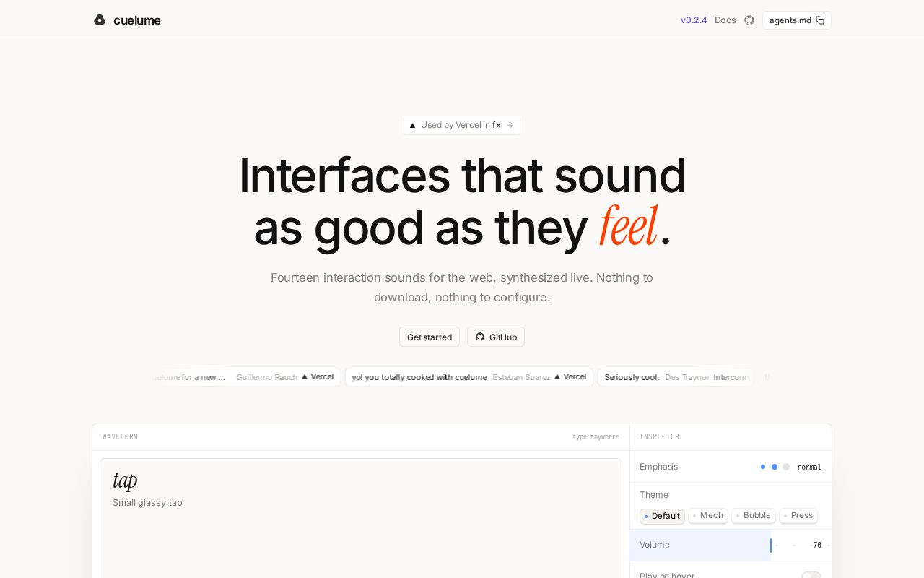Click the Get started button
The image size is (924, 578).
pyautogui.click(x=430, y=337)
